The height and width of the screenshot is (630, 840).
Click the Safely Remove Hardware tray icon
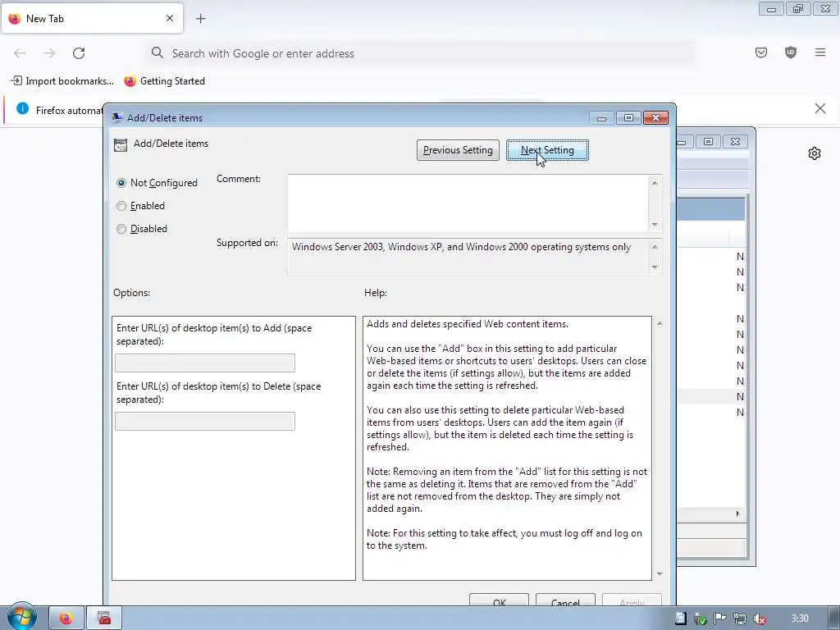[x=701, y=619]
